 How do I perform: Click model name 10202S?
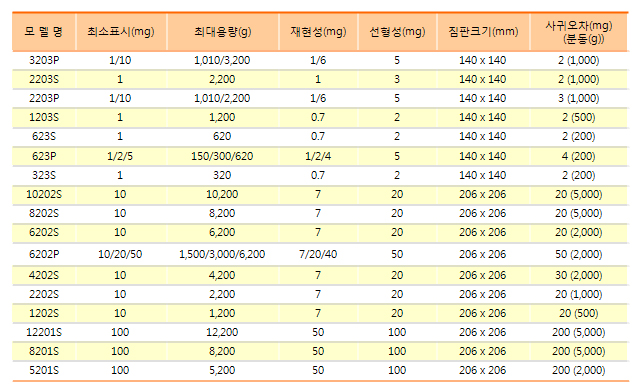point(44,194)
